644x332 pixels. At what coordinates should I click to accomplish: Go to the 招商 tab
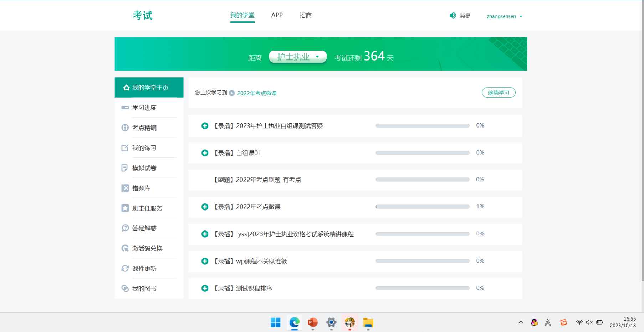click(306, 15)
